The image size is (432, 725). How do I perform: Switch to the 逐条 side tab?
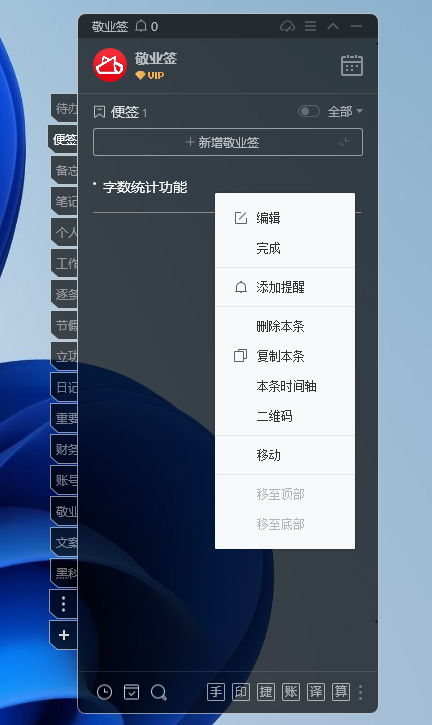[x=64, y=294]
